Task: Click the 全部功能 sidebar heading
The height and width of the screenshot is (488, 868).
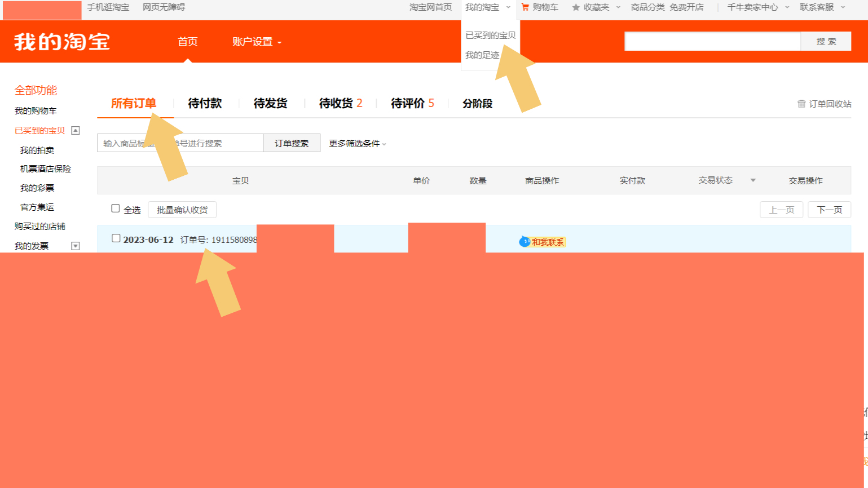Action: (x=36, y=90)
